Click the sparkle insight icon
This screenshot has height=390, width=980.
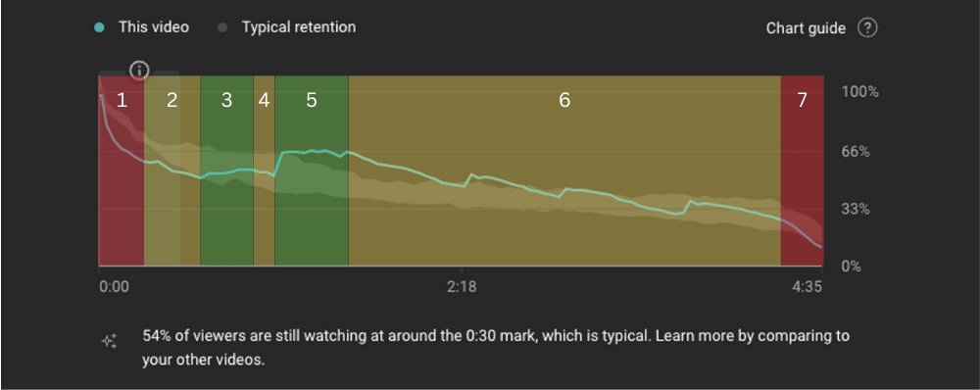110,341
